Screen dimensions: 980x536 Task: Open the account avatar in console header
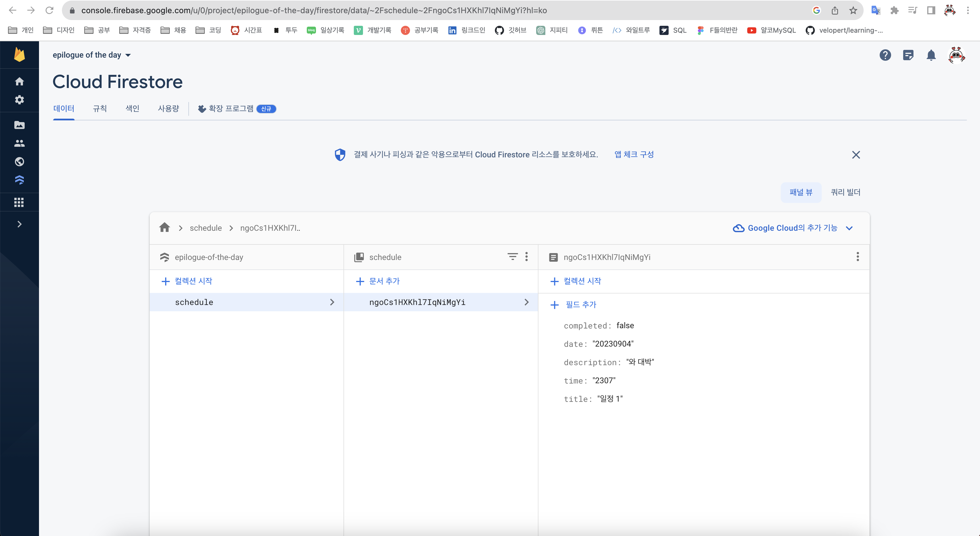(x=956, y=55)
